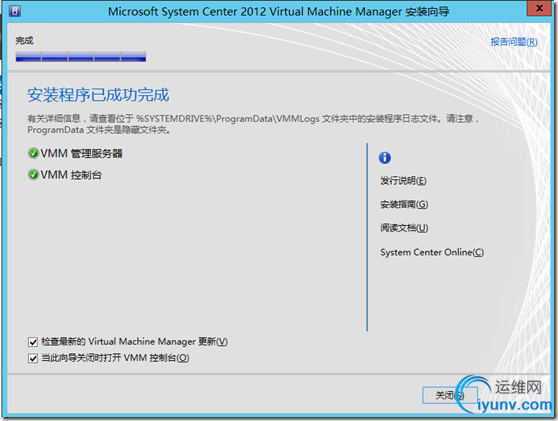The height and width of the screenshot is (421, 558).
Task: Click the setup wizard title bar icon
Action: coord(15,11)
